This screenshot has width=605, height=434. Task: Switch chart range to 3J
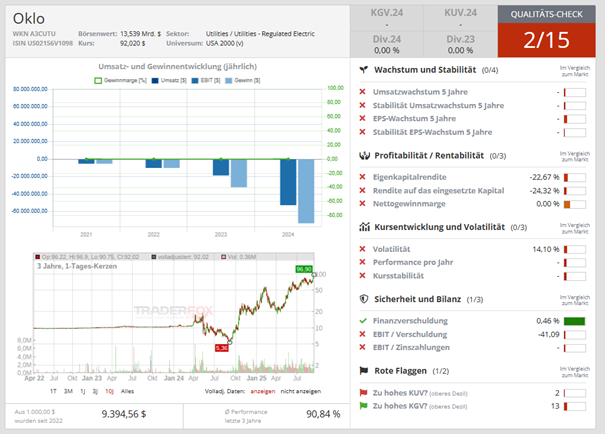pos(95,391)
